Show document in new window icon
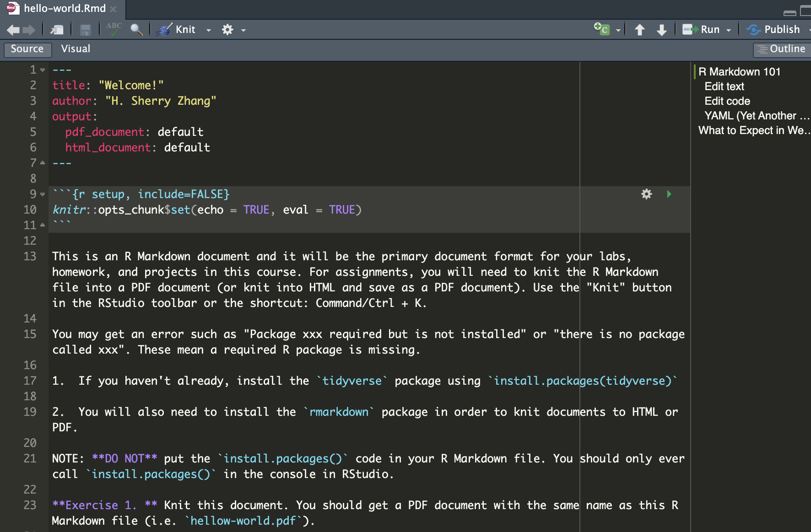811x532 pixels. click(57, 30)
